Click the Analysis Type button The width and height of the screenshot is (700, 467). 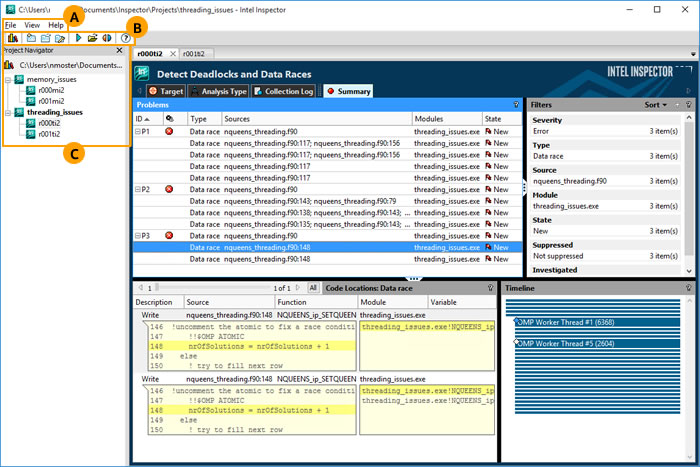pos(220,91)
